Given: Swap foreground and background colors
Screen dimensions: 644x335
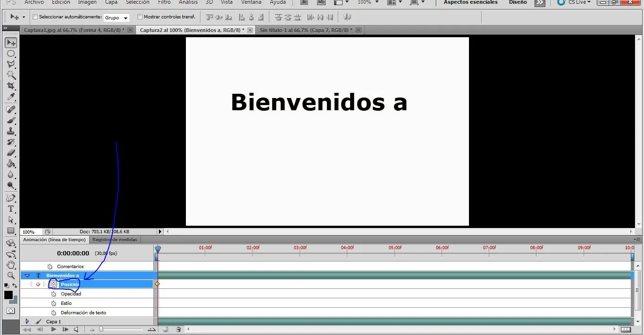Looking at the screenshot, I should pos(15,286).
